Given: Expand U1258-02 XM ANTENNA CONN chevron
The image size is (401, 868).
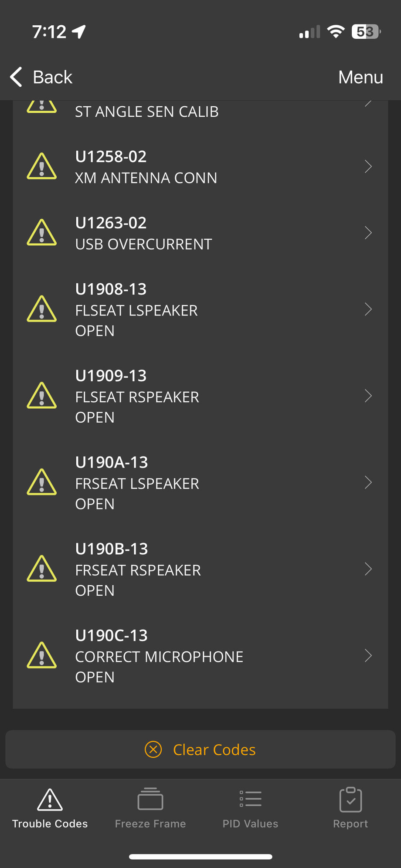Looking at the screenshot, I should tap(368, 166).
